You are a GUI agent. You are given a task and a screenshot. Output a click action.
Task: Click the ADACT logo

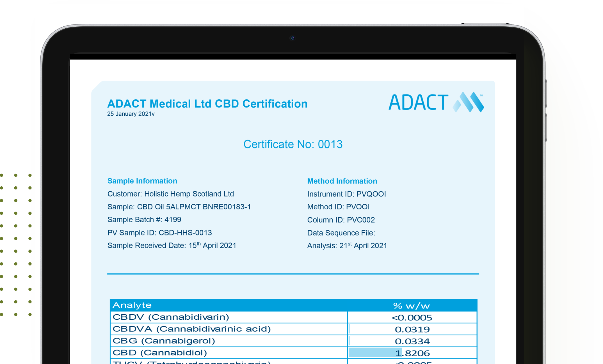436,102
